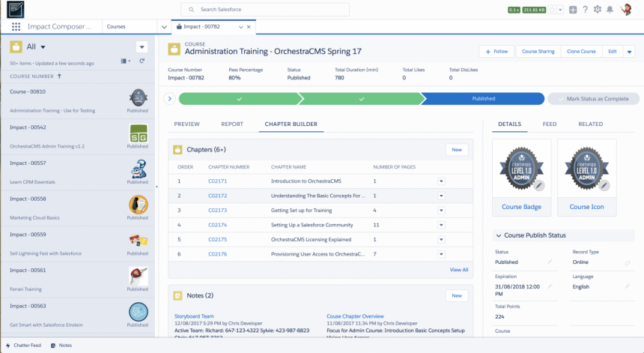The image size is (644, 353).
Task: Switch to the Report tab
Action: (x=232, y=124)
